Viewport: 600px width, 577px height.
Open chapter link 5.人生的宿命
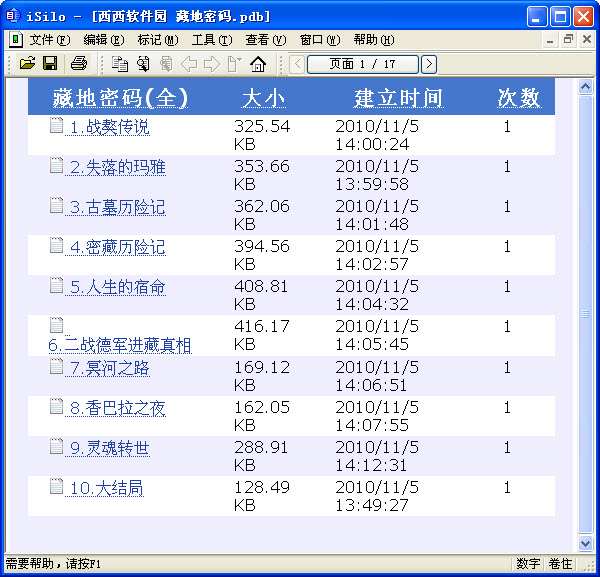tap(117, 288)
